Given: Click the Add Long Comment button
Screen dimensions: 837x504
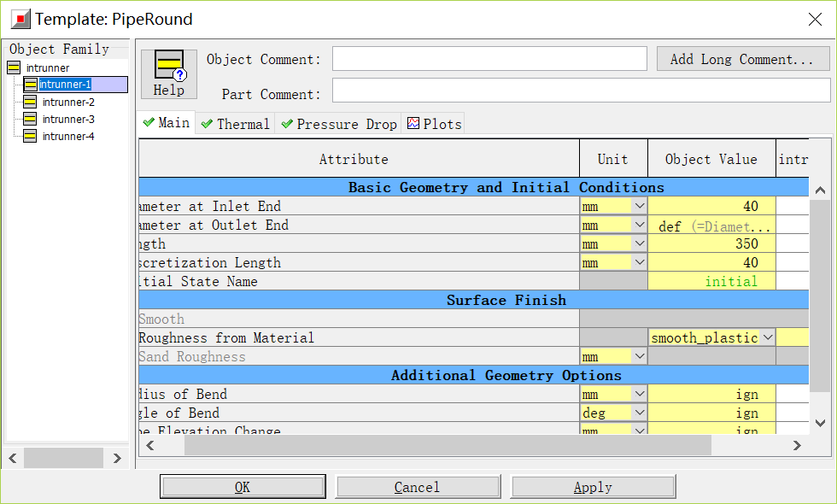Looking at the screenshot, I should 742,59.
